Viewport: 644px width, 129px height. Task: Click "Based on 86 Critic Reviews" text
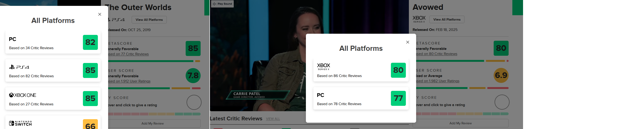[x=339, y=76]
